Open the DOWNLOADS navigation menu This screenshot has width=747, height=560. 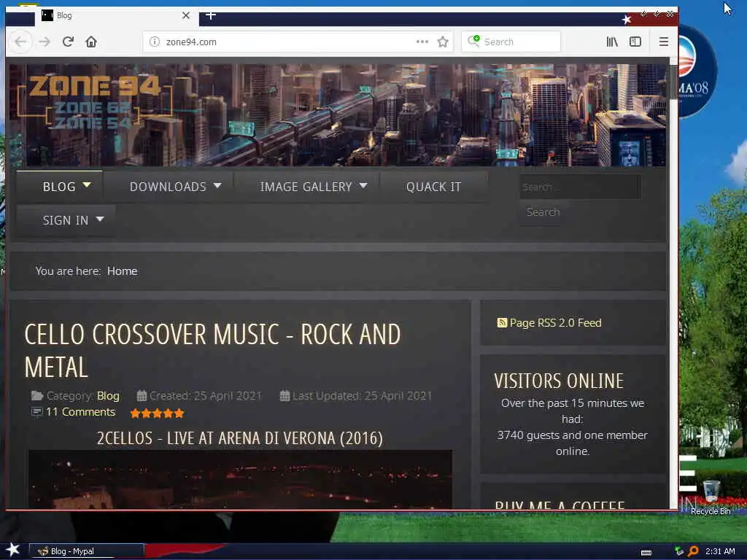168,187
